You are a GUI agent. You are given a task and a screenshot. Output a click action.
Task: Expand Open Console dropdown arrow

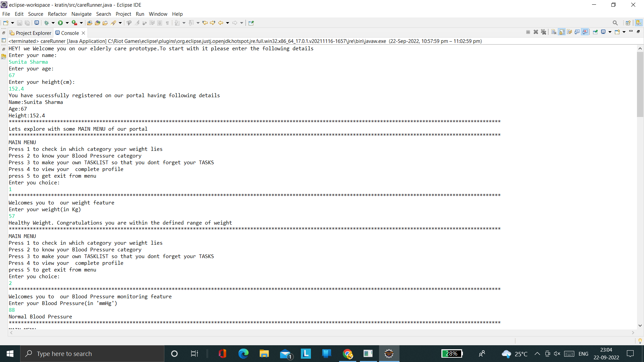click(624, 32)
